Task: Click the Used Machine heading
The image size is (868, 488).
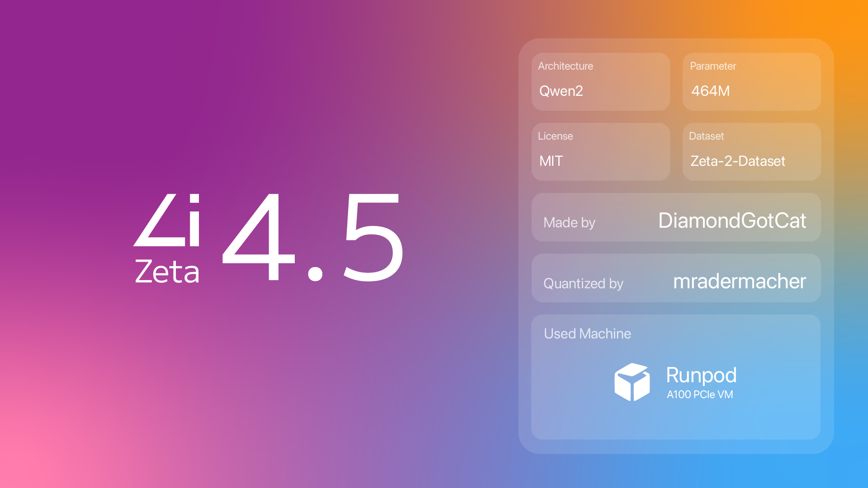Action: point(587,334)
